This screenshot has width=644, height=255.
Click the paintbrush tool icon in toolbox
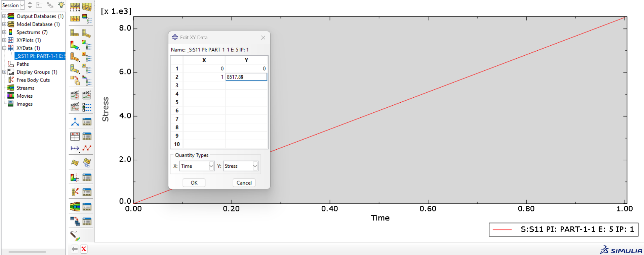(x=75, y=236)
